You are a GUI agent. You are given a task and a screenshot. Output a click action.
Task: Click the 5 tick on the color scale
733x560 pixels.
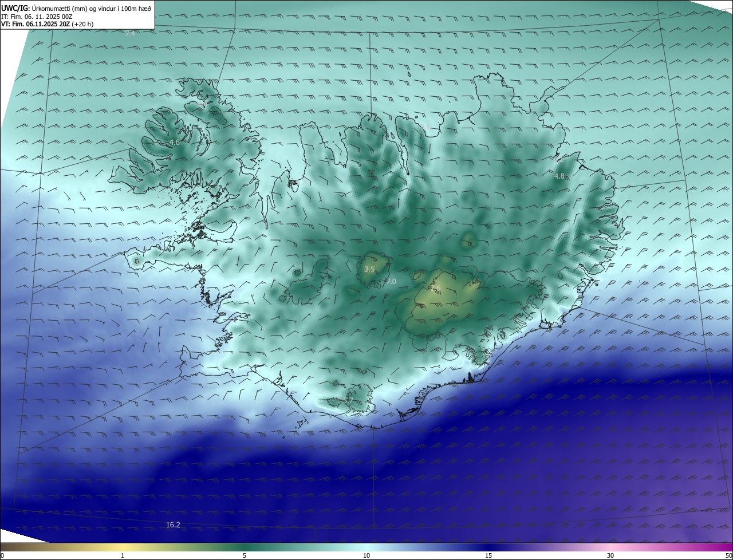click(245, 555)
